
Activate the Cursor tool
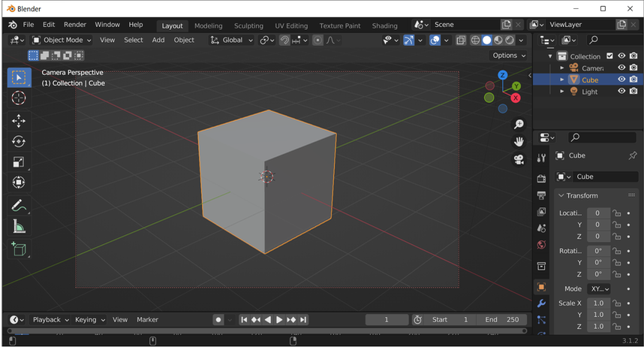coord(19,98)
